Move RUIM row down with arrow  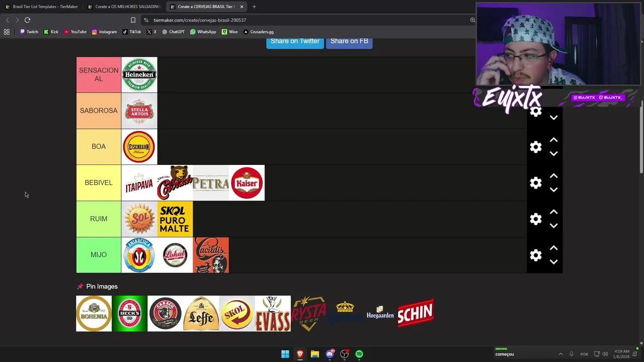(553, 226)
